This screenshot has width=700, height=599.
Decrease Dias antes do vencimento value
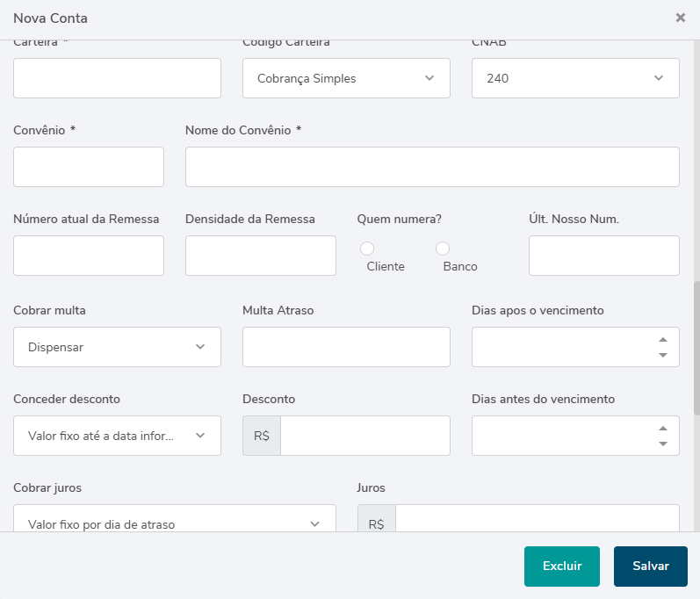[x=663, y=444]
